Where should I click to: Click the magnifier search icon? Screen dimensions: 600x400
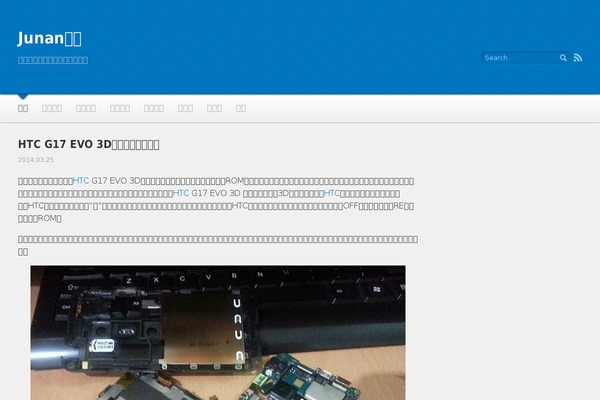[x=563, y=58]
